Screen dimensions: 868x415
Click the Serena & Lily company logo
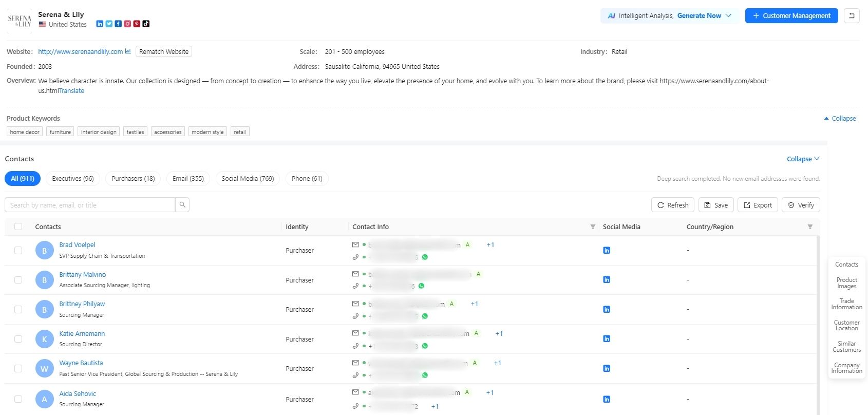tap(20, 21)
